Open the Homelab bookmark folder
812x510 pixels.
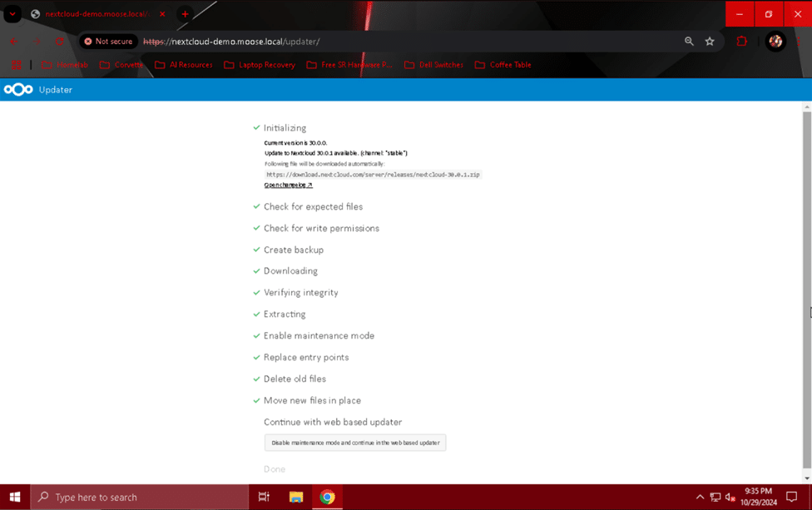coord(65,65)
